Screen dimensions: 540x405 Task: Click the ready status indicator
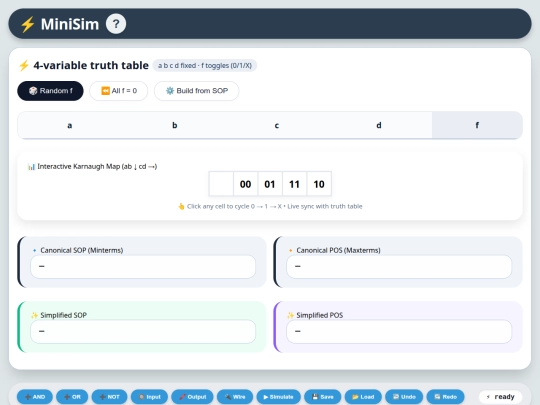[500, 397]
